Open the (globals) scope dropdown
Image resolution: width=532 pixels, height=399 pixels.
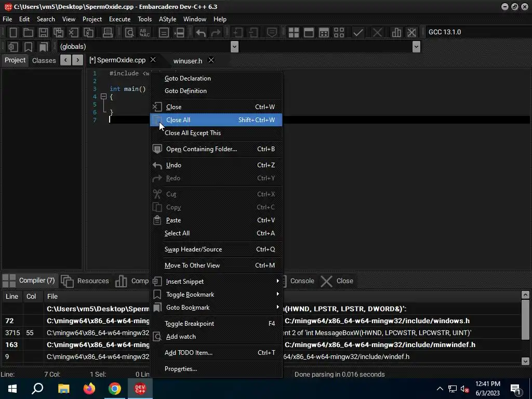(234, 46)
